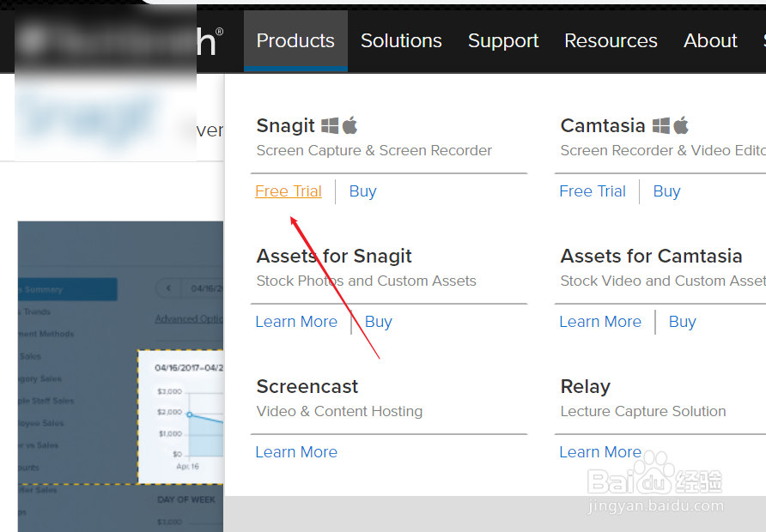The image size is (766, 532).
Task: Click Buy link under Camtasia
Action: 666,191
